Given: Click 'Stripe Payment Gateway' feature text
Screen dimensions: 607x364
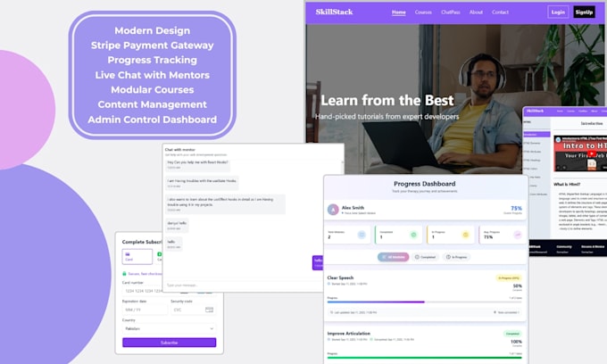Looking at the screenshot, I should point(152,45).
